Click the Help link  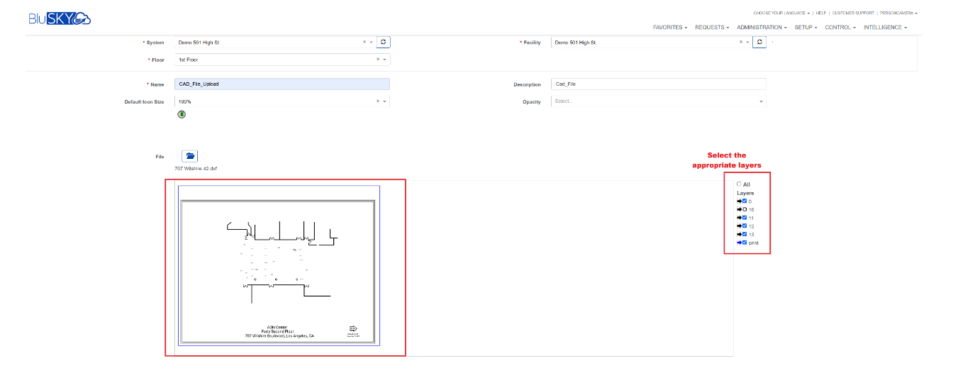[821, 13]
